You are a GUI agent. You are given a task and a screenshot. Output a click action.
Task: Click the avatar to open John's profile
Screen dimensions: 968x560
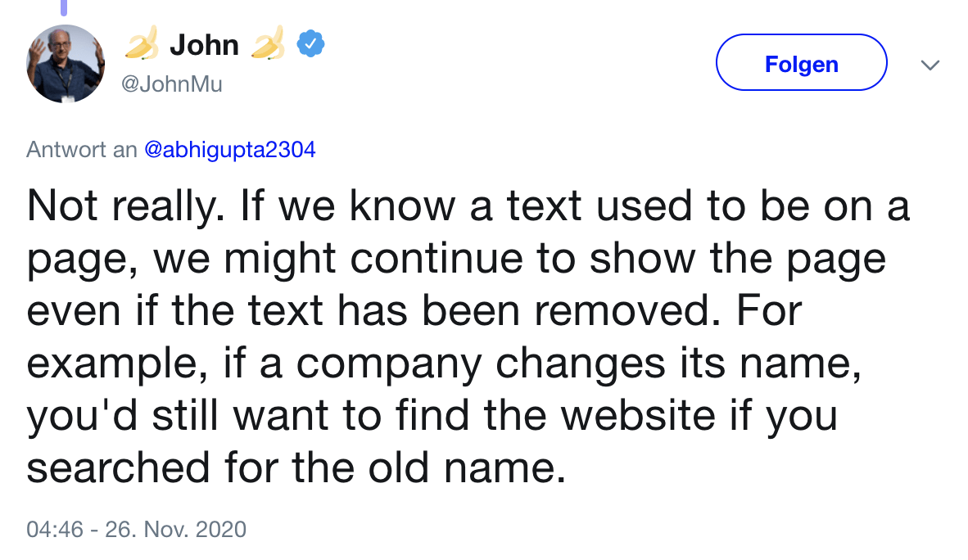coord(65,63)
